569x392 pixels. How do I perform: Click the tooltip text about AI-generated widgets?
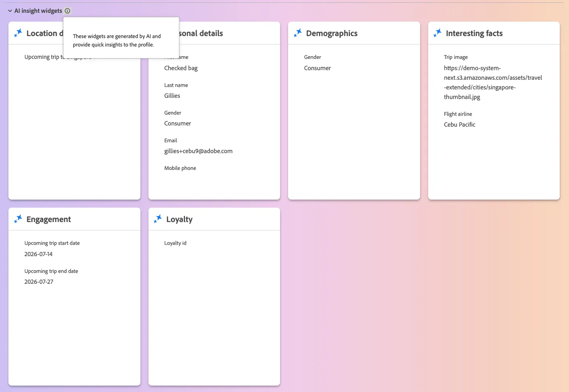(x=117, y=40)
